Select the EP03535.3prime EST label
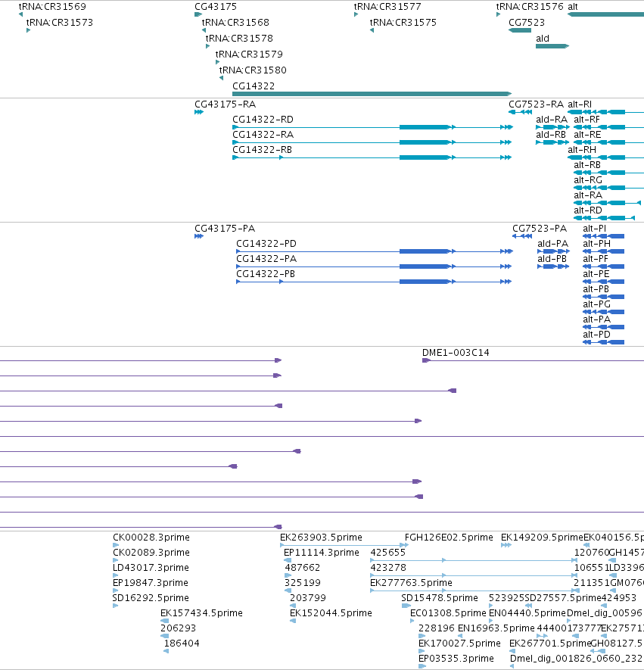Screen dimensions: 644x670 [456, 659]
